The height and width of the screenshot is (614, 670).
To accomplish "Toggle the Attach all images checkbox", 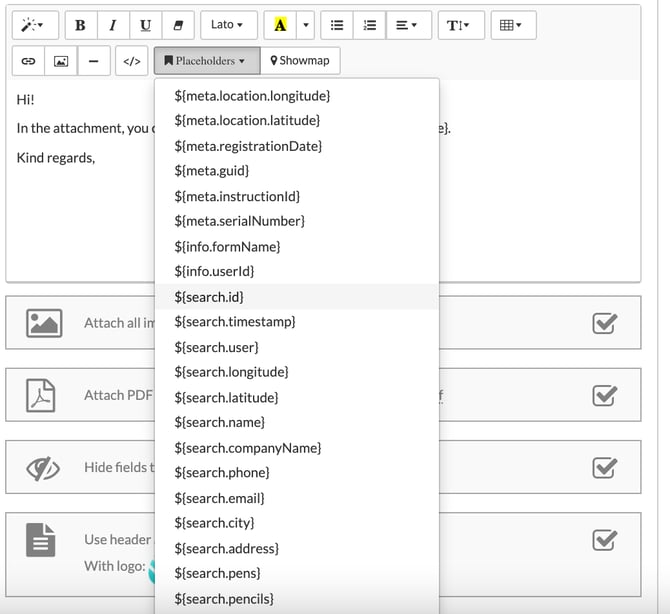I will [x=604, y=323].
